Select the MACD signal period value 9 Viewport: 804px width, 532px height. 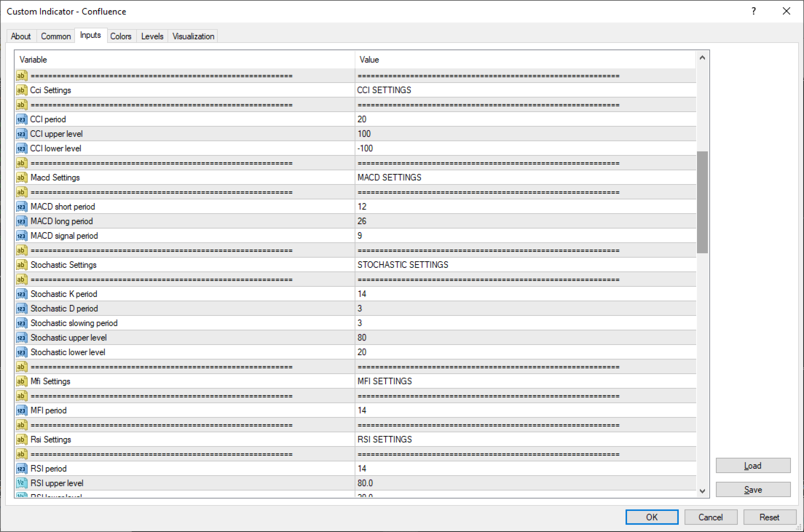[526, 236]
